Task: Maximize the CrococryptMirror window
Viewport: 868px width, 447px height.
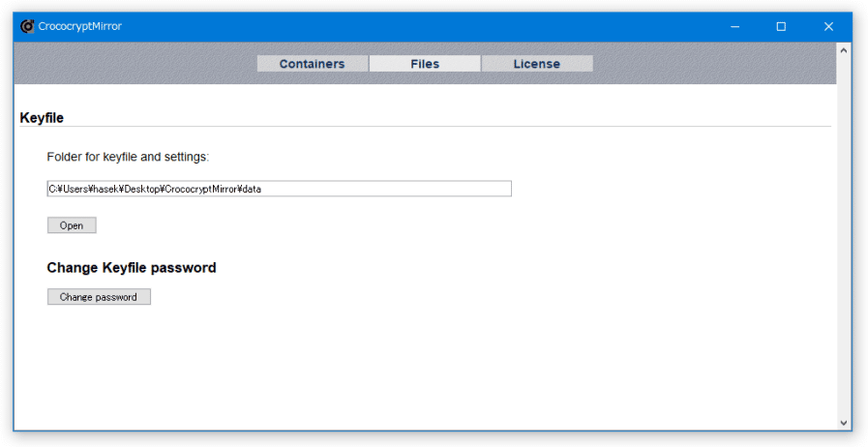Action: pyautogui.click(x=781, y=26)
